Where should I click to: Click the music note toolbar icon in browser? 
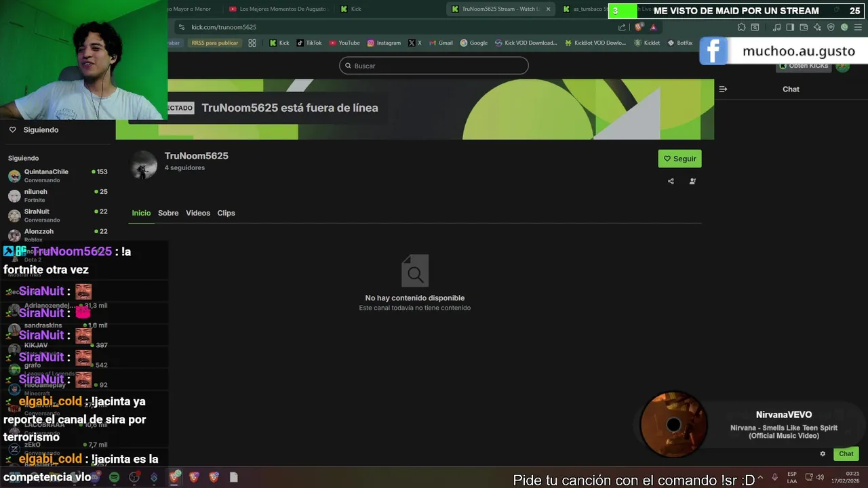click(x=776, y=27)
